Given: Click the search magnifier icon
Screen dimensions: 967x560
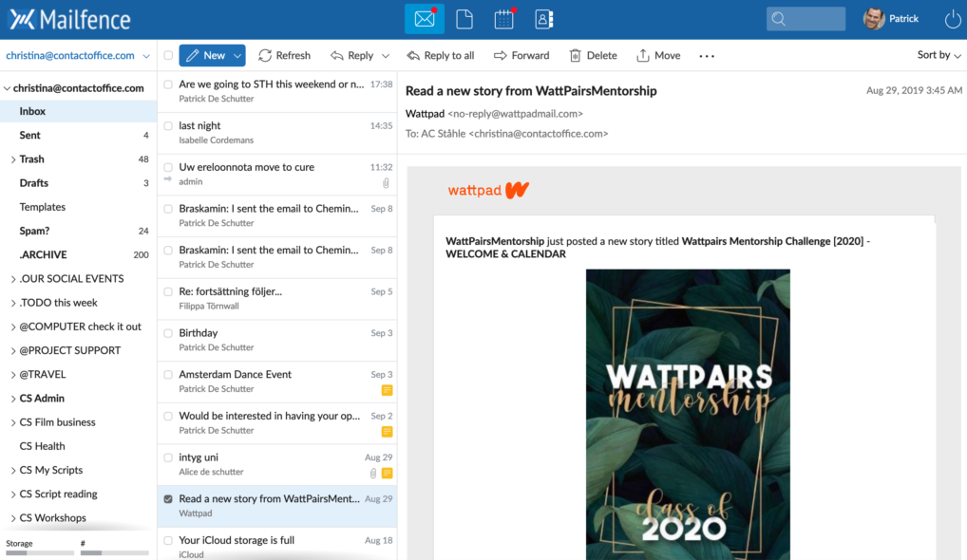Looking at the screenshot, I should pos(779,19).
